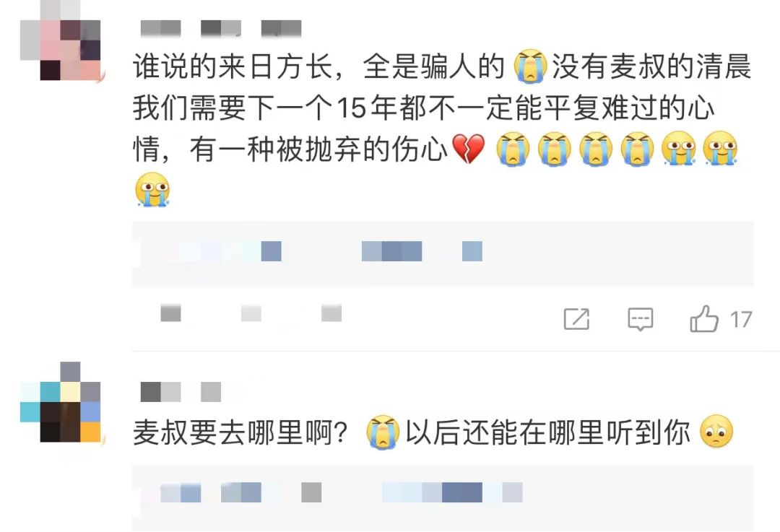This screenshot has height=532, width=780.
Task: Like the first comment with thumbs-up icon
Action: pyautogui.click(x=704, y=319)
